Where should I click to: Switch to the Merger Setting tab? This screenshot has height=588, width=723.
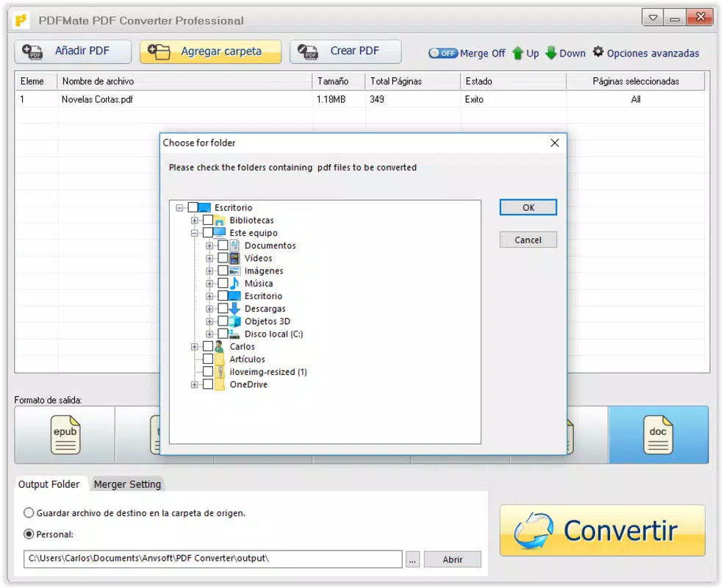pos(127,484)
